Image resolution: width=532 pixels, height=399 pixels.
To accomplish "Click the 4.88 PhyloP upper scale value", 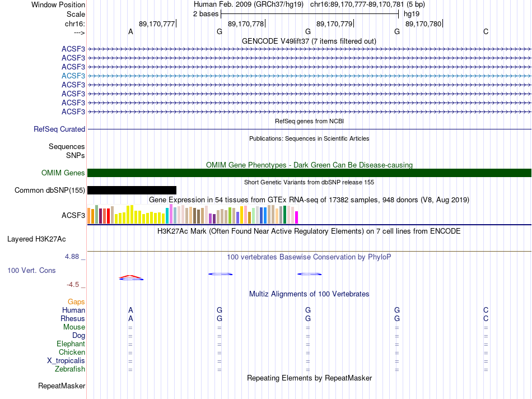I will pos(72,257).
